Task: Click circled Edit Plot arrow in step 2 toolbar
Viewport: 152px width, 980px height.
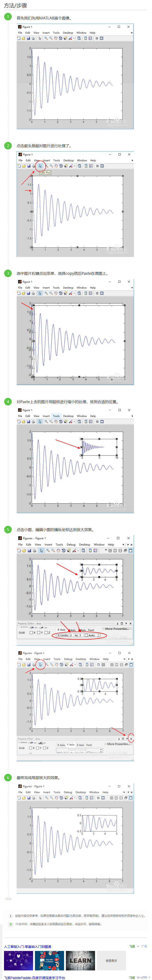Action: tap(40, 166)
